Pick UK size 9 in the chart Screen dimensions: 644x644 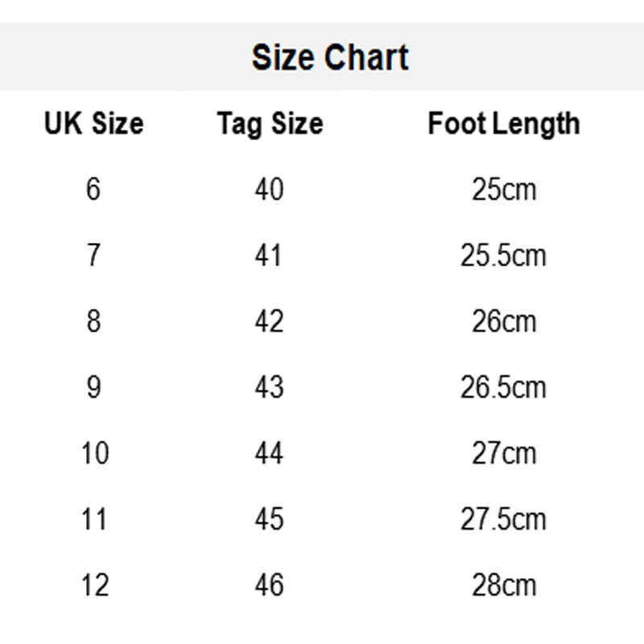tap(93, 388)
